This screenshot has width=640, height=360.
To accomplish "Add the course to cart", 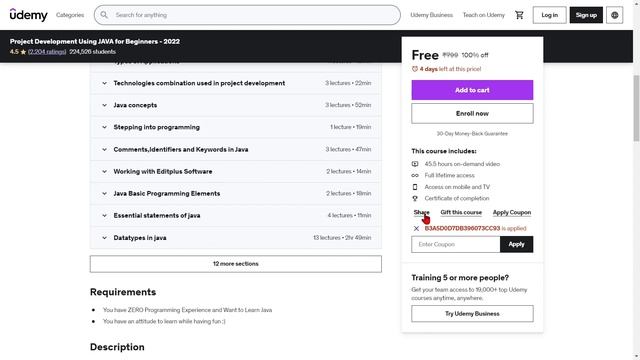I will (472, 90).
